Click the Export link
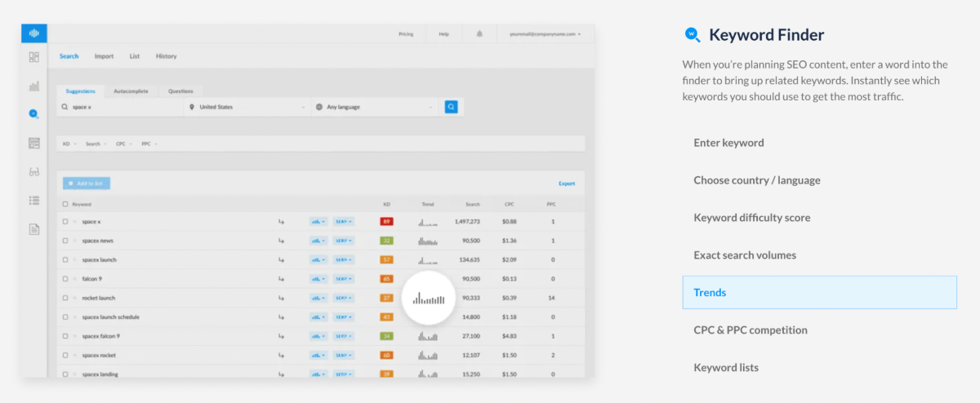The width and height of the screenshot is (980, 403). point(567,184)
